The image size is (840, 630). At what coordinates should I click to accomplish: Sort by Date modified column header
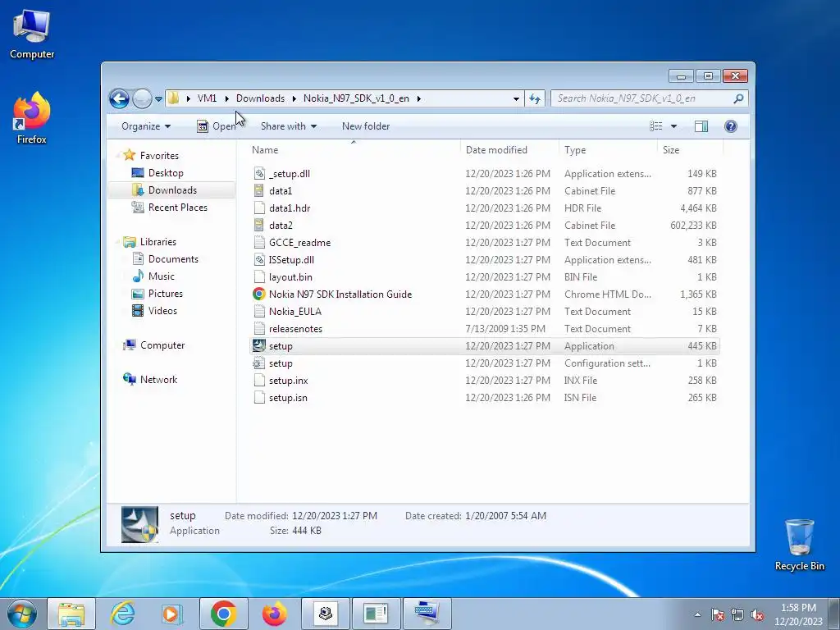496,150
